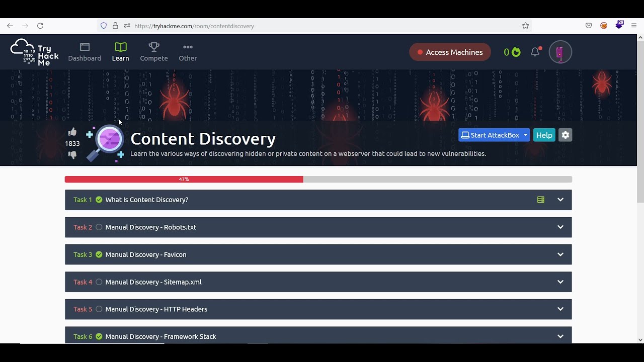Viewport: 644px width, 362px height.
Task: Click the Task 1 green list icon
Action: 541,200
